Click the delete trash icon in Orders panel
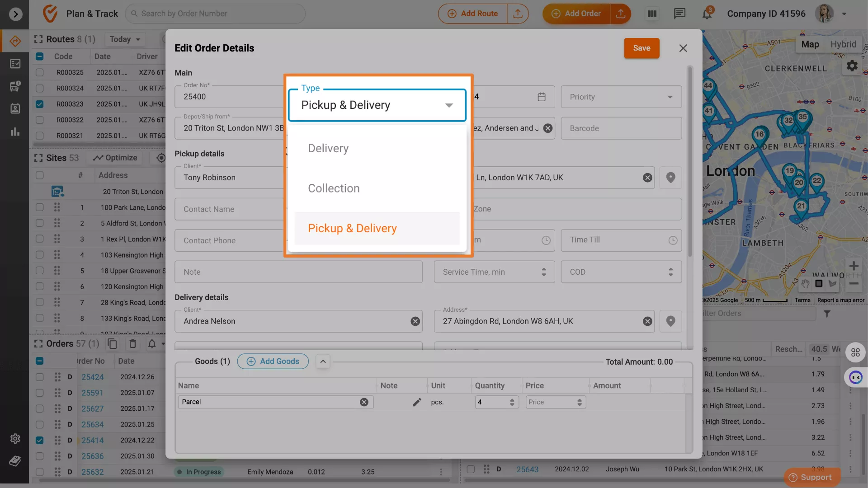Image resolution: width=868 pixels, height=488 pixels. click(132, 344)
